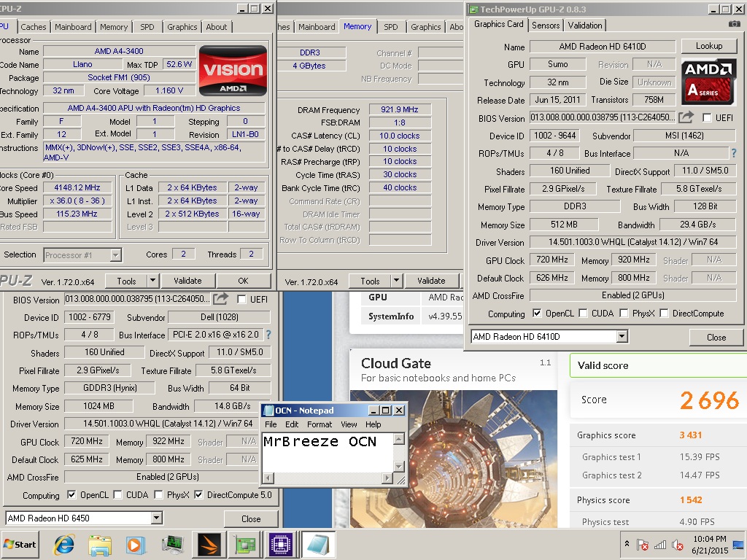
Task: Launch Internet Explorer from the taskbar
Action: click(64, 545)
